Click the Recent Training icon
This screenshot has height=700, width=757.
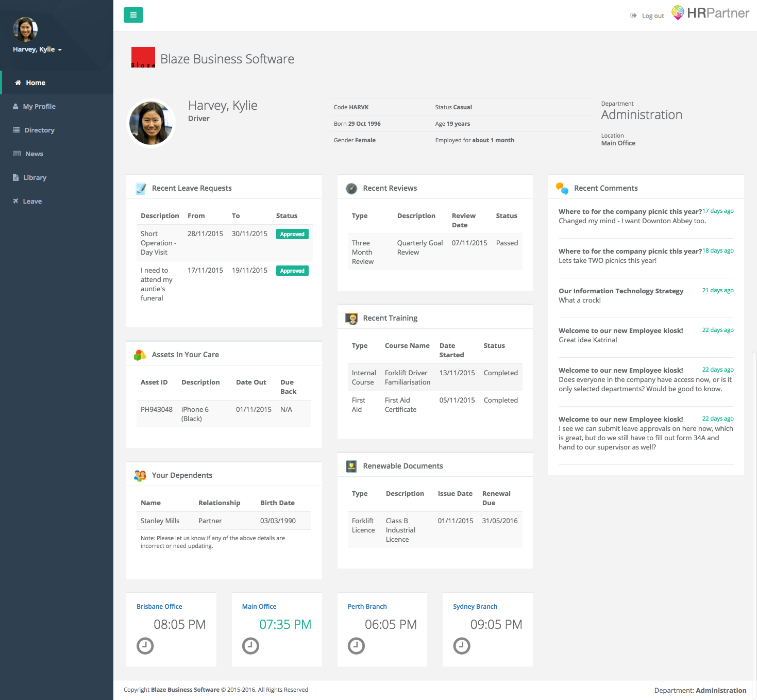pos(351,319)
